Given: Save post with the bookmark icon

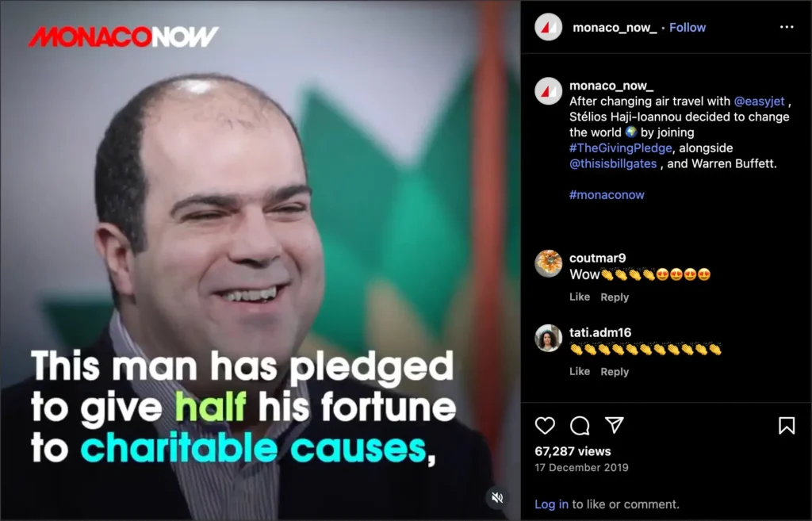Looking at the screenshot, I should point(787,426).
